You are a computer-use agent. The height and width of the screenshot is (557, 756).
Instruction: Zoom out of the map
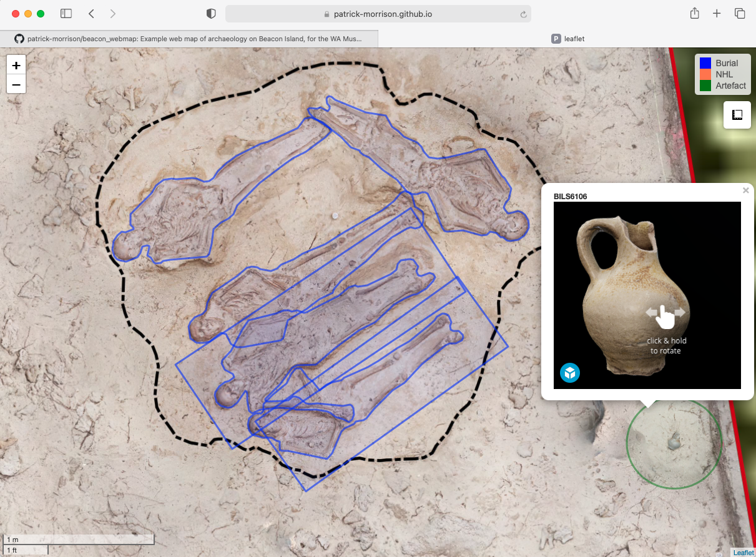16,84
